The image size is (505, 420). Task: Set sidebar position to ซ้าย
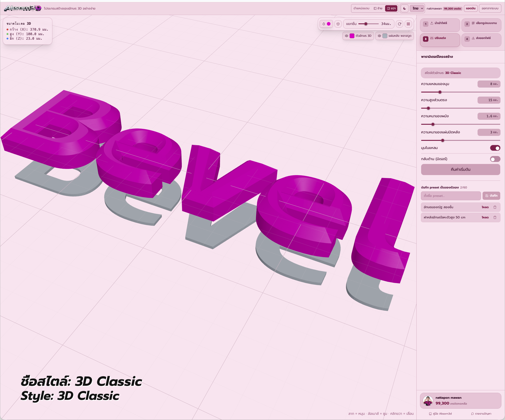(x=378, y=8)
